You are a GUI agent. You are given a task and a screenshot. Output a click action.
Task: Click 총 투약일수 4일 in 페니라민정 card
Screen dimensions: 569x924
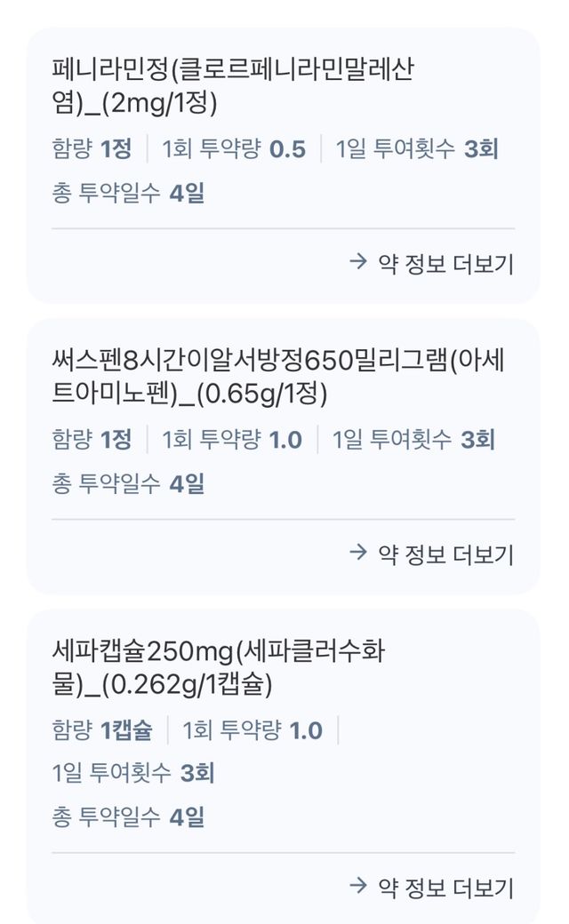pos(129,193)
